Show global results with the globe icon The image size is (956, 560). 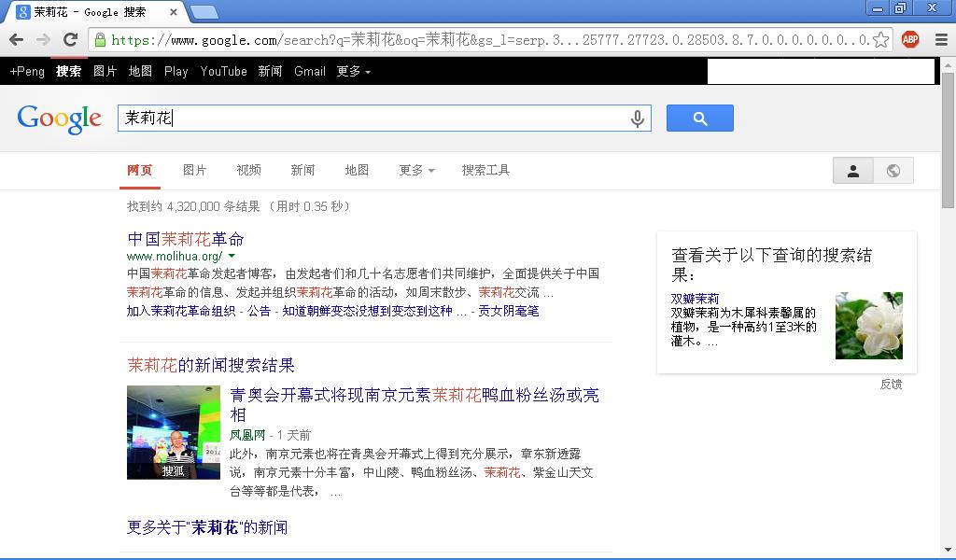coord(893,171)
